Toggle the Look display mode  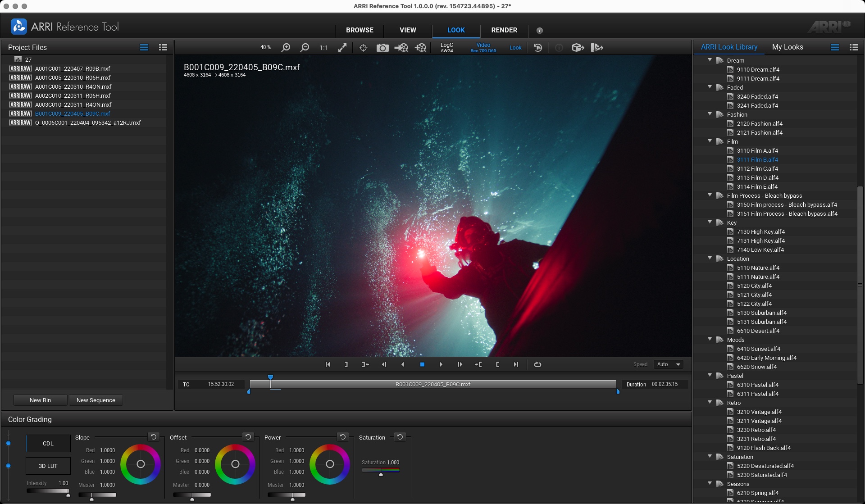tap(515, 48)
